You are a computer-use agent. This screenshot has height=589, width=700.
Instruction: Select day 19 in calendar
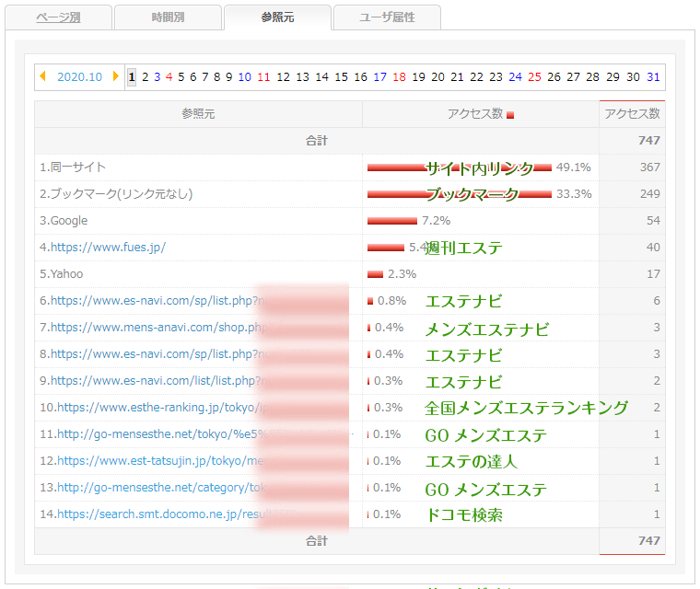(418, 76)
